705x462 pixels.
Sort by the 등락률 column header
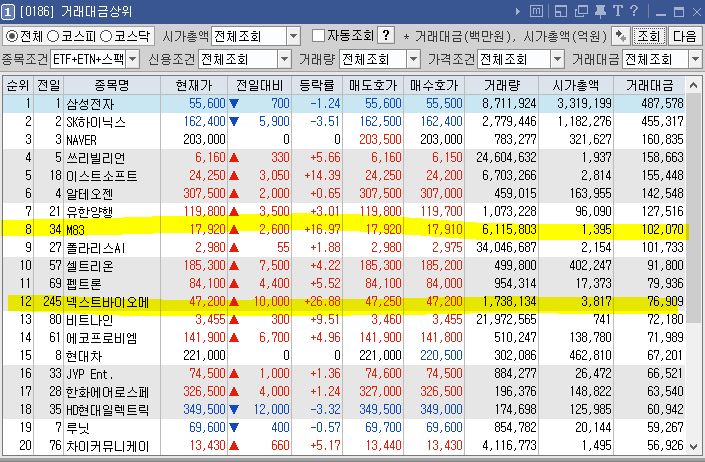317,85
